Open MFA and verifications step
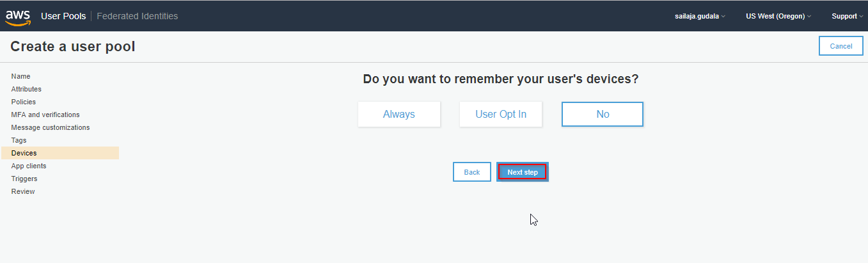The width and height of the screenshot is (868, 263). (x=45, y=115)
